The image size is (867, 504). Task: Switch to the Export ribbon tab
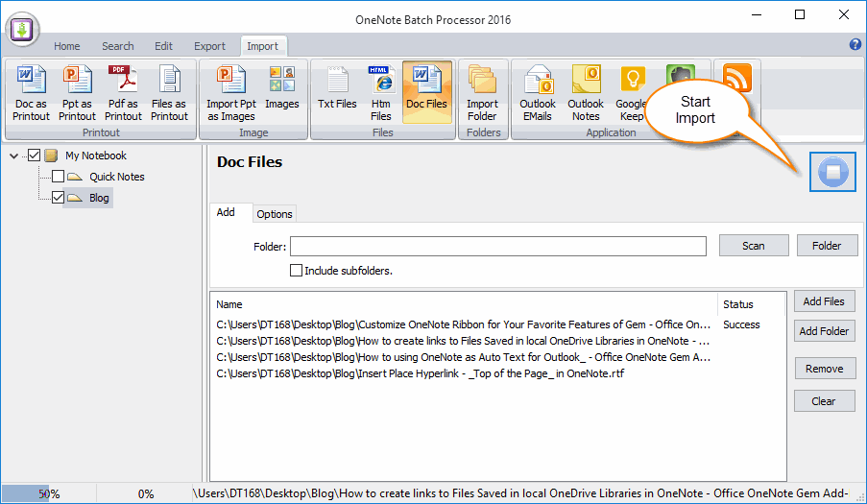click(209, 46)
